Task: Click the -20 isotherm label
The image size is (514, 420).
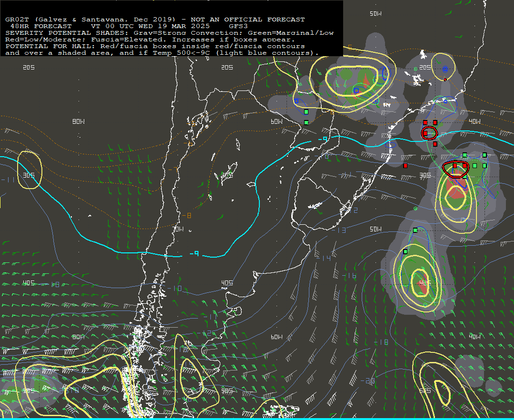Action: point(367,380)
